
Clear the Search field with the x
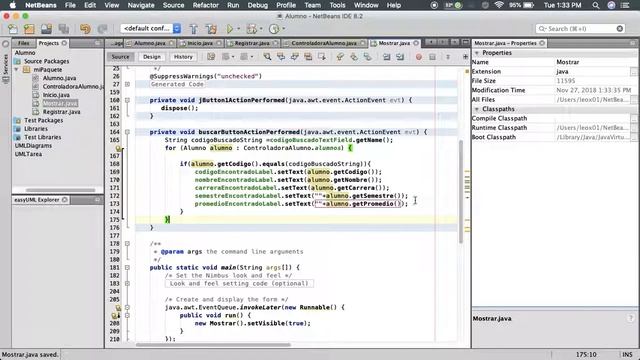coord(620,29)
